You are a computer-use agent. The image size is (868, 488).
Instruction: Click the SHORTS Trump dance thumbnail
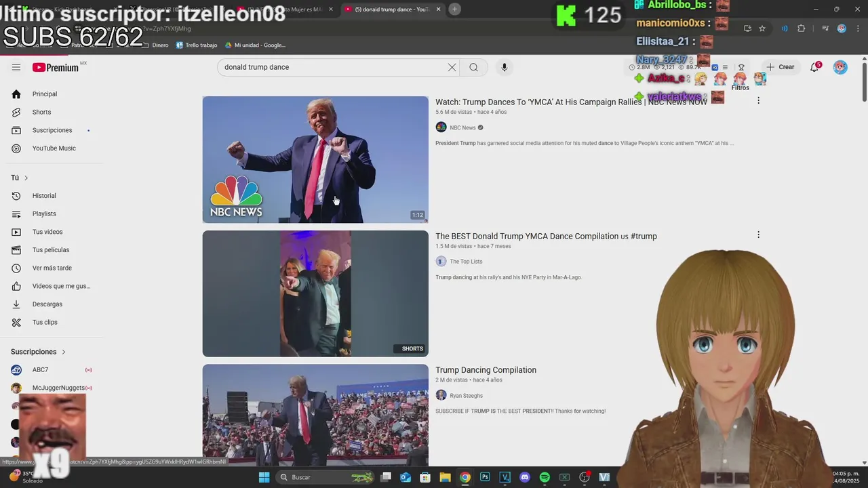pos(315,293)
